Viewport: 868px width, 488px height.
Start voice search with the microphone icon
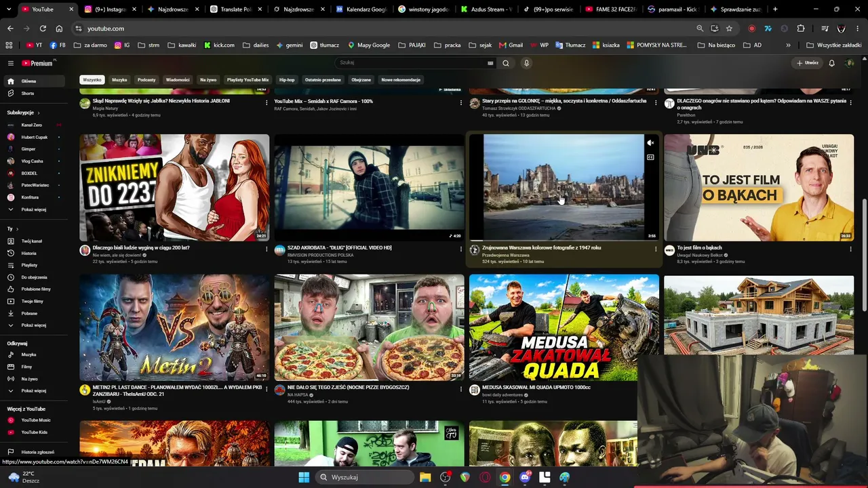point(526,63)
